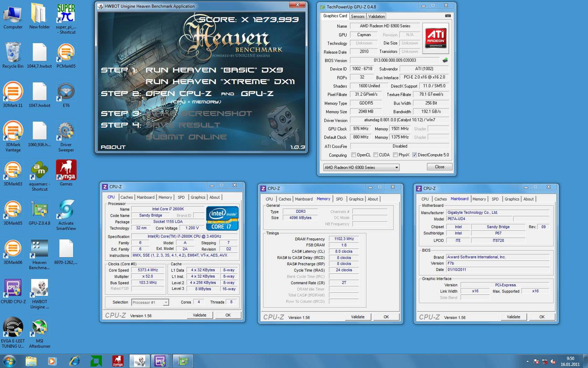Open the Driver Sweeper shortcut
This screenshot has height=368, width=588.
pos(66,136)
